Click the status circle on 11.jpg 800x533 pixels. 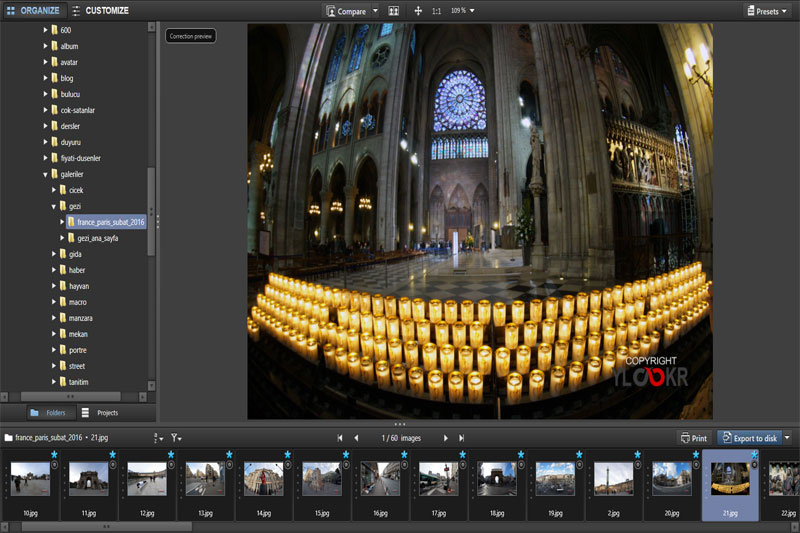point(113,465)
